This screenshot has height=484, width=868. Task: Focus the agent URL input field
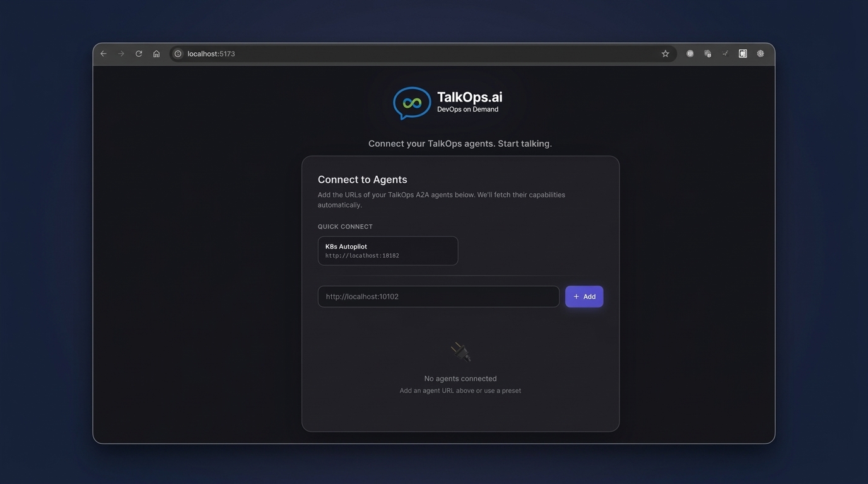pos(438,296)
